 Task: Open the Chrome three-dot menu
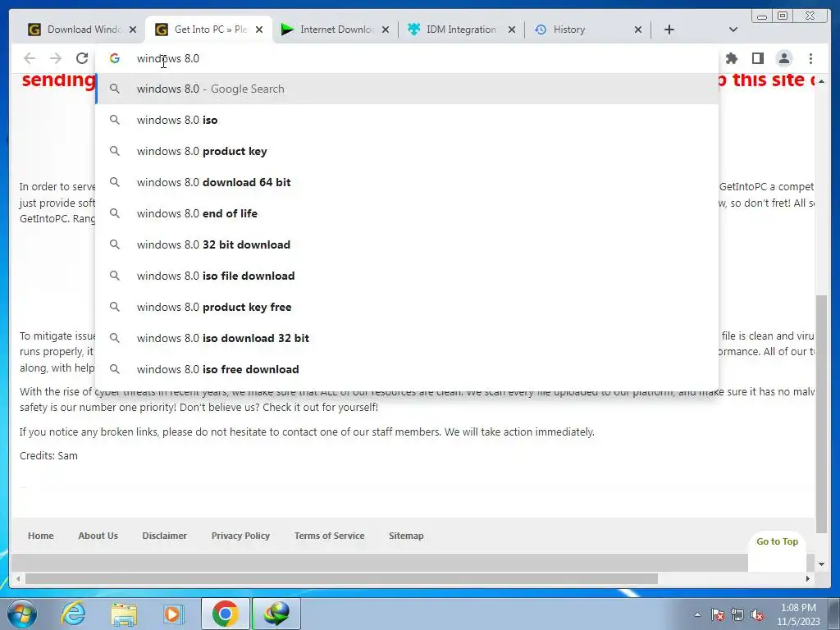click(x=810, y=58)
